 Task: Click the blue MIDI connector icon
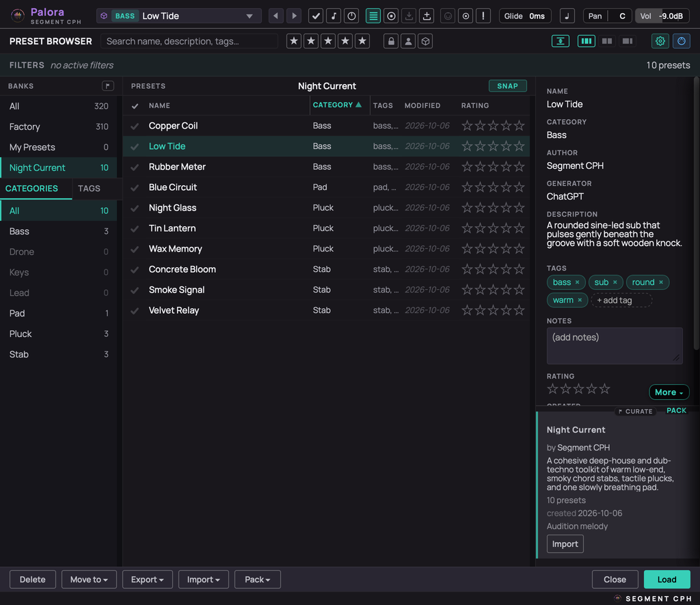tap(682, 41)
